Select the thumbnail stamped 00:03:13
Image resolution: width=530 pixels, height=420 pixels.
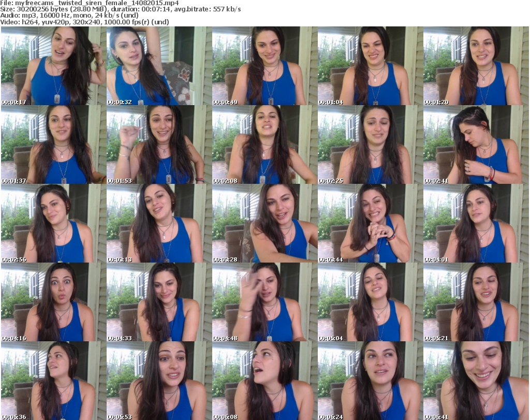click(159, 224)
